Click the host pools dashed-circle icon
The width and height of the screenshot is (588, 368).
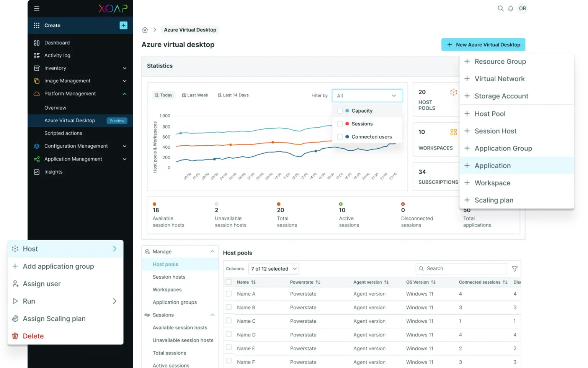(x=454, y=92)
